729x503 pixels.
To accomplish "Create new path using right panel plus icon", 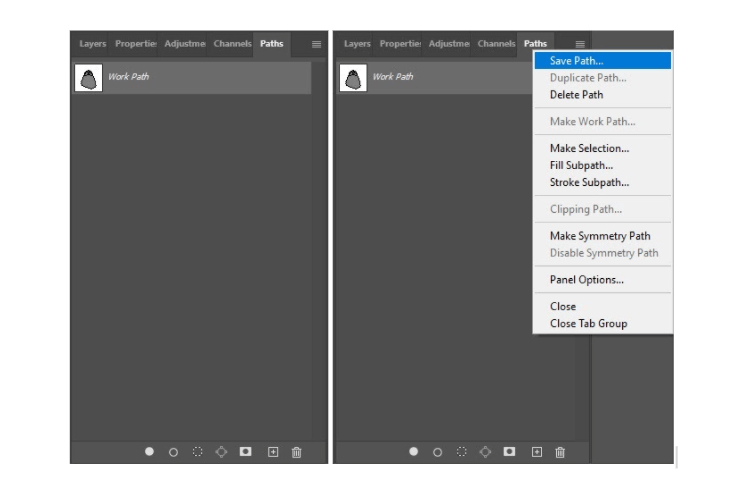I will (536, 452).
